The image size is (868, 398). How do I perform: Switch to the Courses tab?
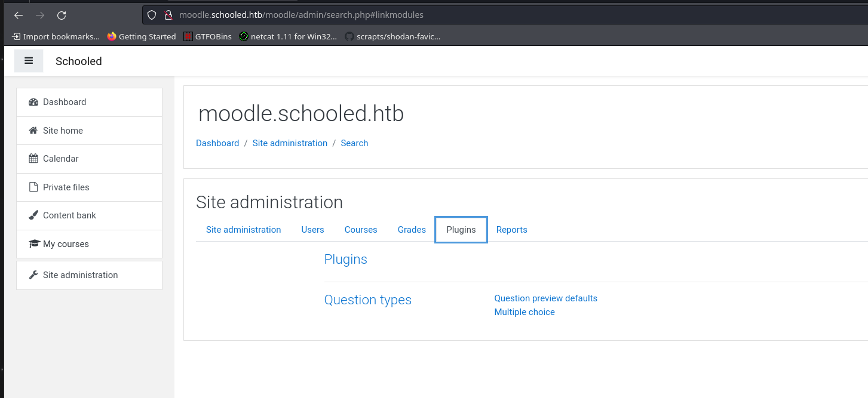tap(361, 230)
